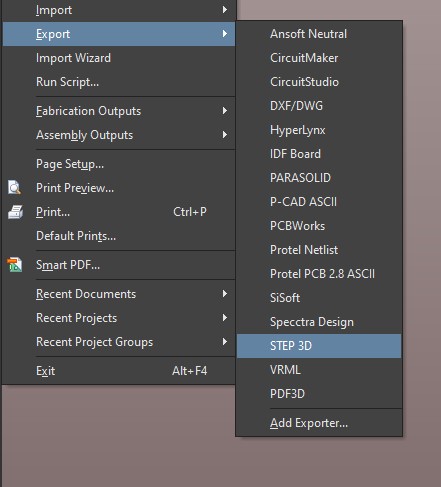Select IDF Board export option
Image resolution: width=441 pixels, height=487 pixels.
(x=319, y=154)
